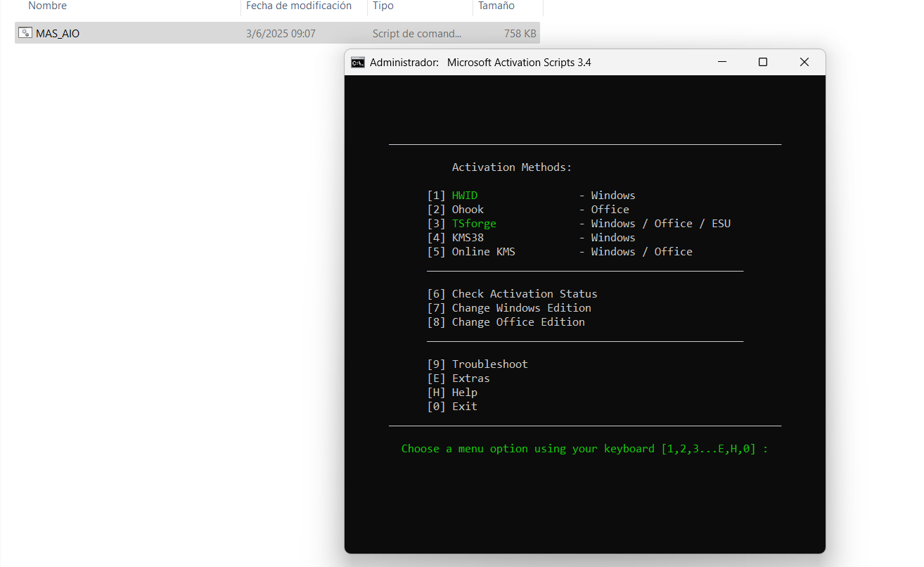This screenshot has height=567, width=924.
Task: Click the green keyboard prompt line
Action: (x=584, y=448)
